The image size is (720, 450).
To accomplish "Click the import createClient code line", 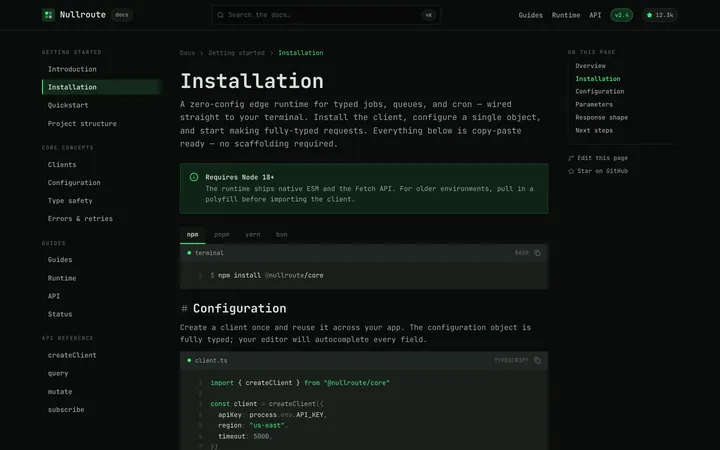I will point(300,383).
